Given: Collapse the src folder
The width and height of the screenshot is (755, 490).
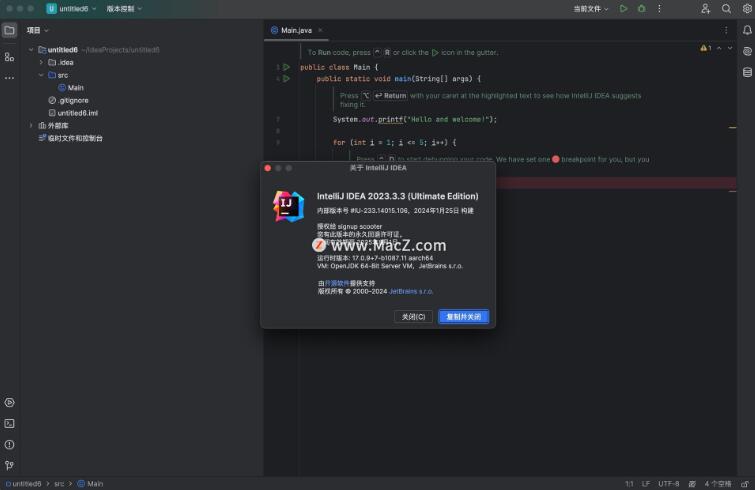Looking at the screenshot, I should (41, 75).
